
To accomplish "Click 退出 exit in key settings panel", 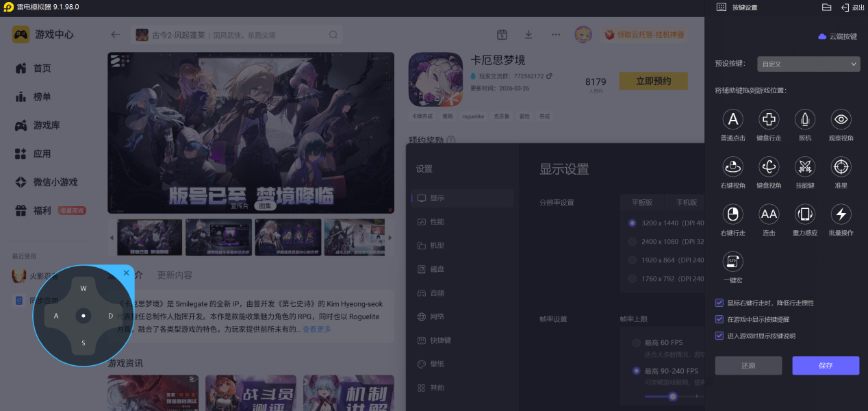I will (852, 8).
